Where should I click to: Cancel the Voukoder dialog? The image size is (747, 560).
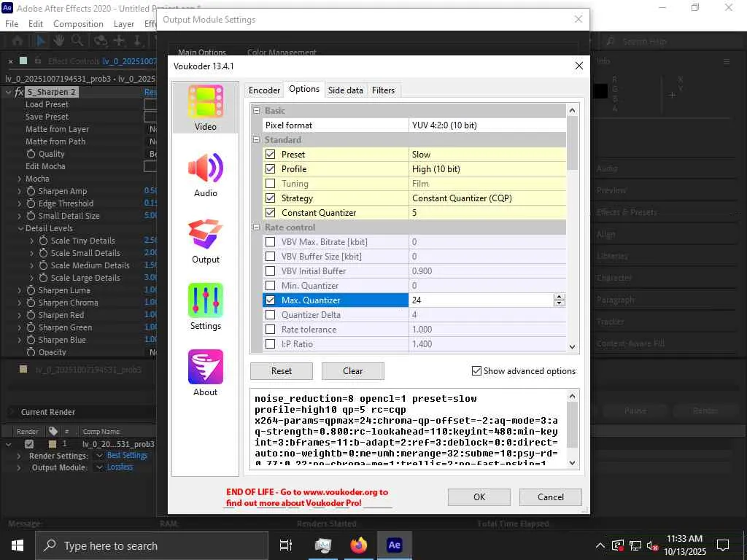551,497
